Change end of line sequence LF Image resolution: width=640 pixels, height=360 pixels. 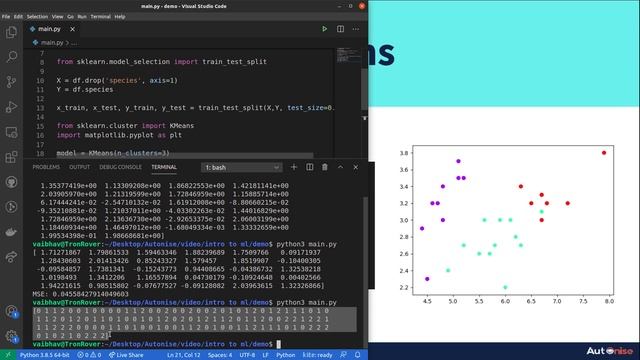click(x=265, y=355)
